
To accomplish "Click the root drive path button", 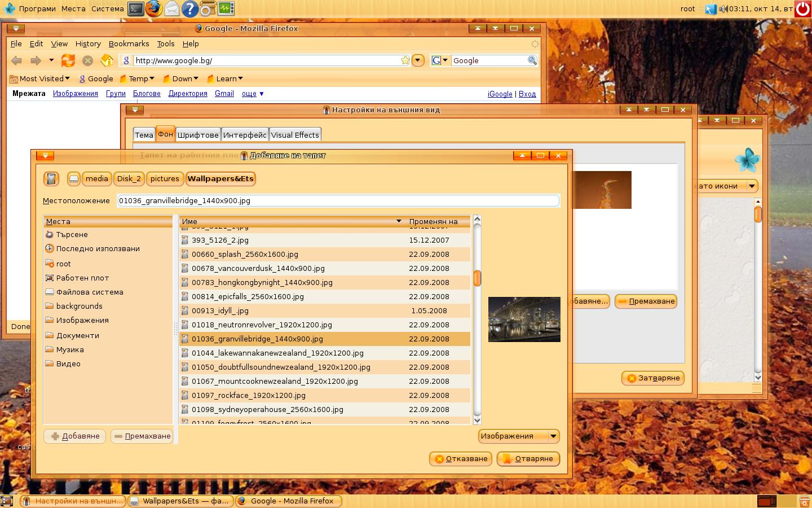I will click(x=74, y=179).
